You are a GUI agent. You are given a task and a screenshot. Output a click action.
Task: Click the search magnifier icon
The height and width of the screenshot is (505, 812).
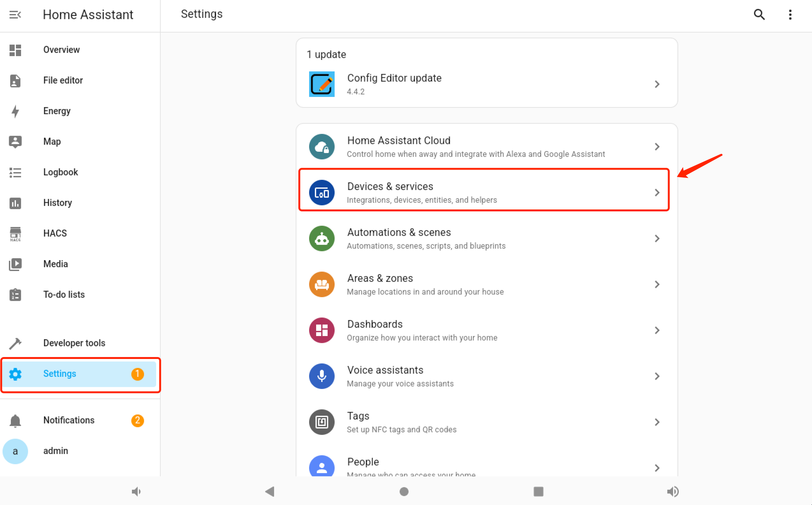(759, 15)
